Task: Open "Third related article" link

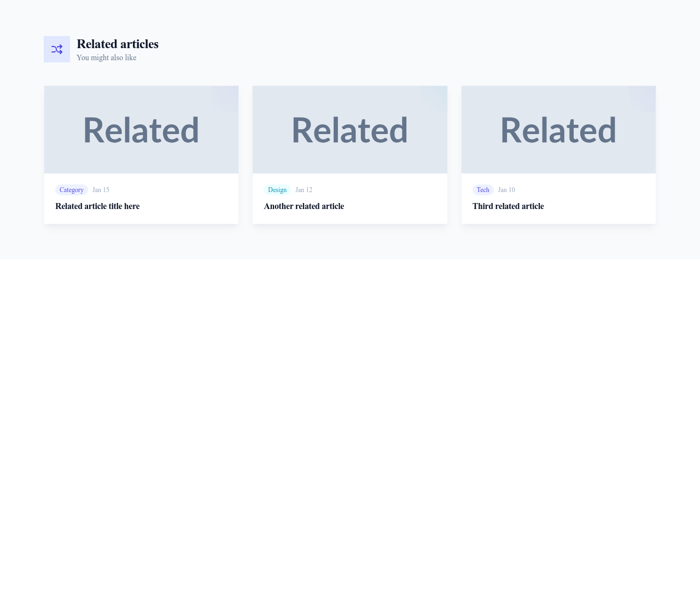Action: click(508, 206)
